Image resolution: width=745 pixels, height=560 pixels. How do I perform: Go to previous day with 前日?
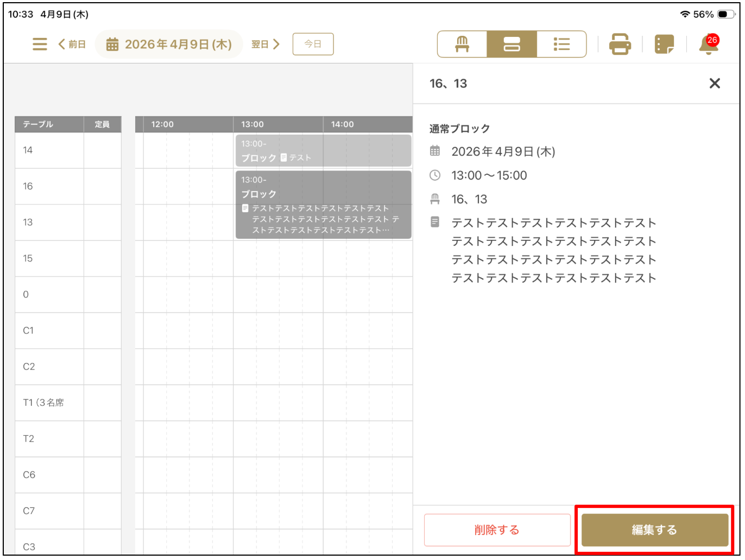click(71, 44)
